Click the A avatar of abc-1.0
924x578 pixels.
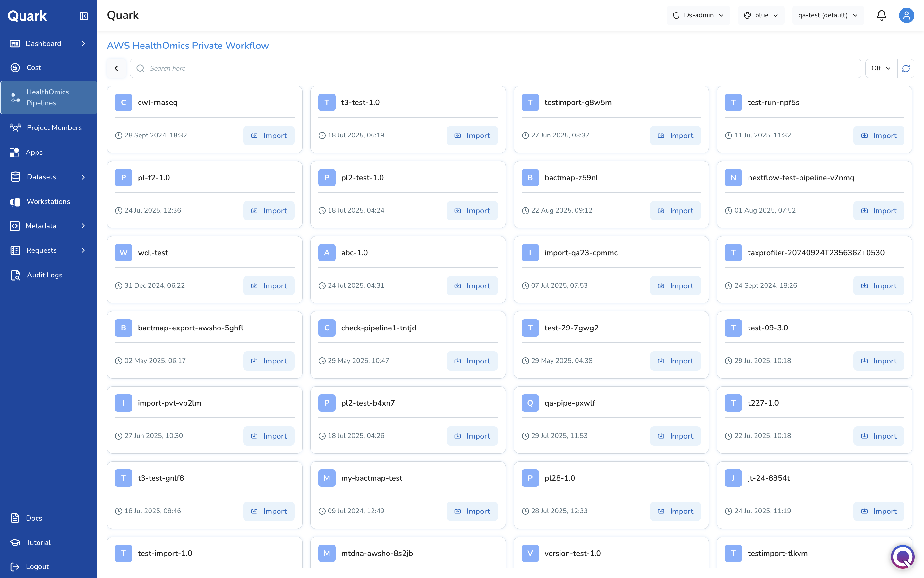coord(327,253)
